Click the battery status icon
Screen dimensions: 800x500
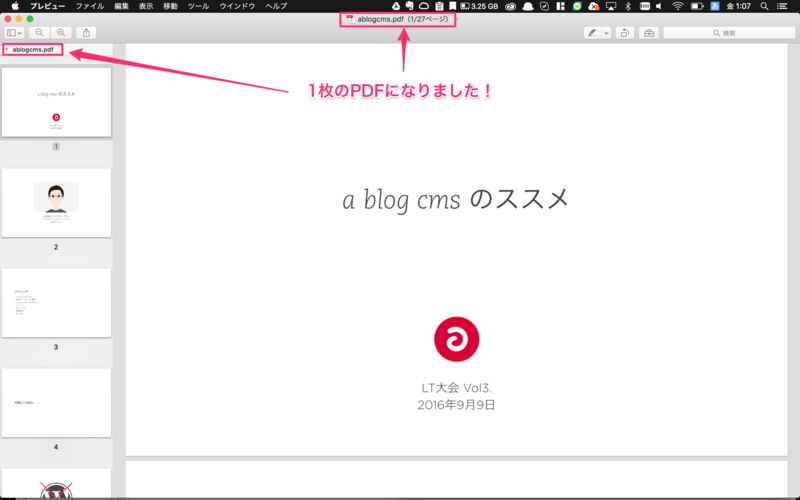697,6
